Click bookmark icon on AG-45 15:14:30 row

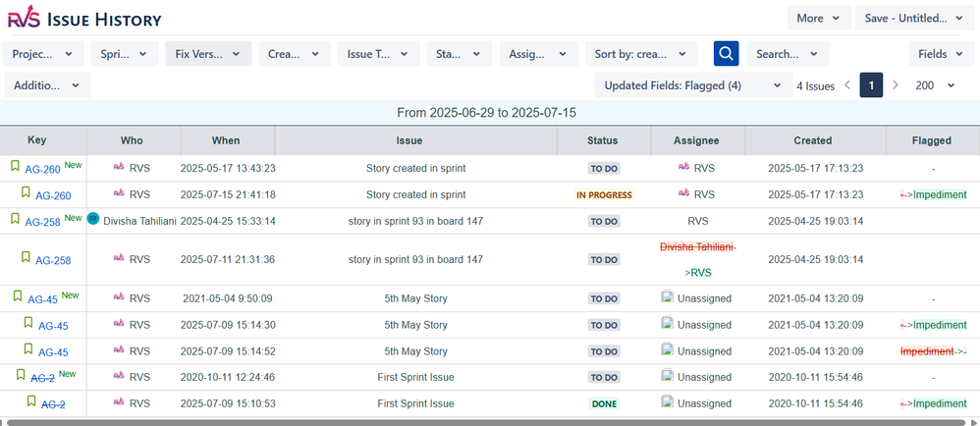pos(28,323)
